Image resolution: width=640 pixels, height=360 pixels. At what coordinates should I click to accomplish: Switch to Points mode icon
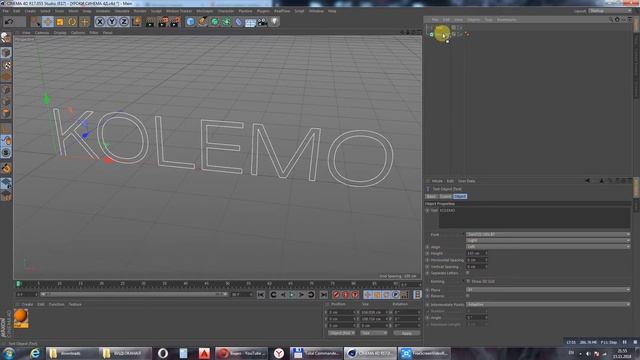(6, 89)
